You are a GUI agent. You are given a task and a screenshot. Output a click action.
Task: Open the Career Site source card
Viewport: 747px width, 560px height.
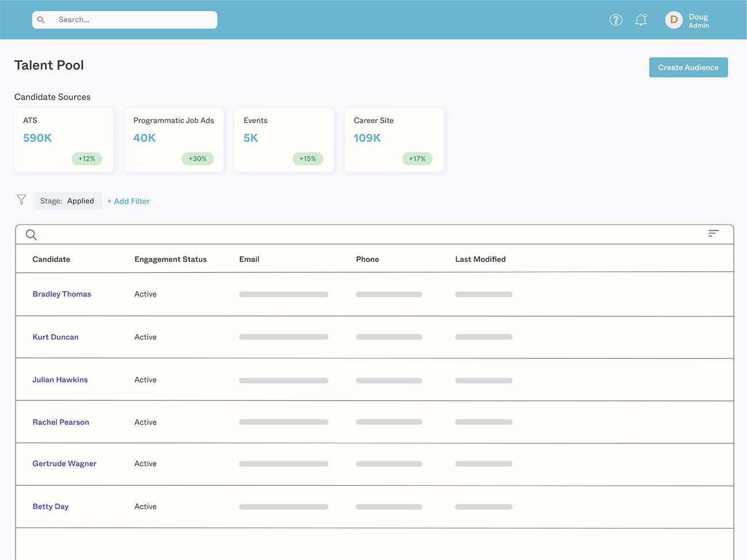click(394, 140)
